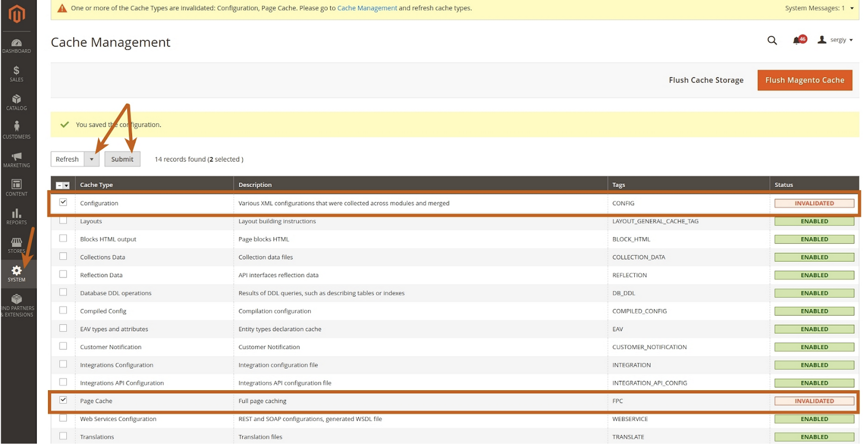Screen dimensions: 868x447
Task: Click the Description column header
Action: (x=255, y=185)
